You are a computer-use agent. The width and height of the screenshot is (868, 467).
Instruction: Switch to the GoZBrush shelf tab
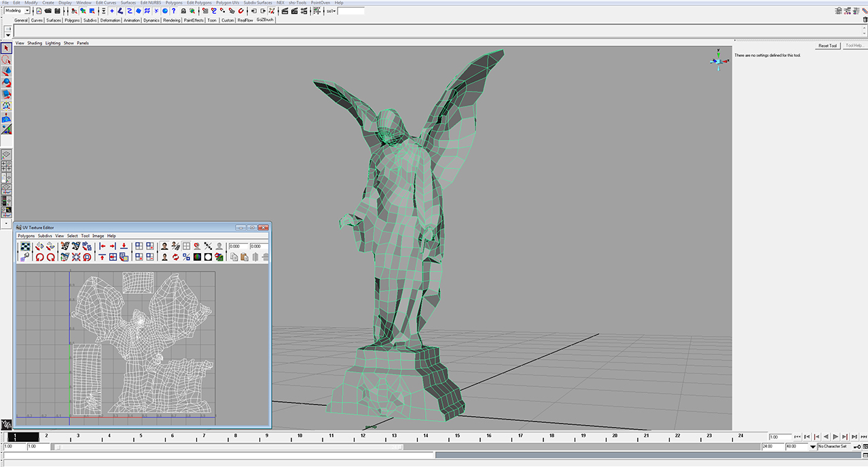264,20
